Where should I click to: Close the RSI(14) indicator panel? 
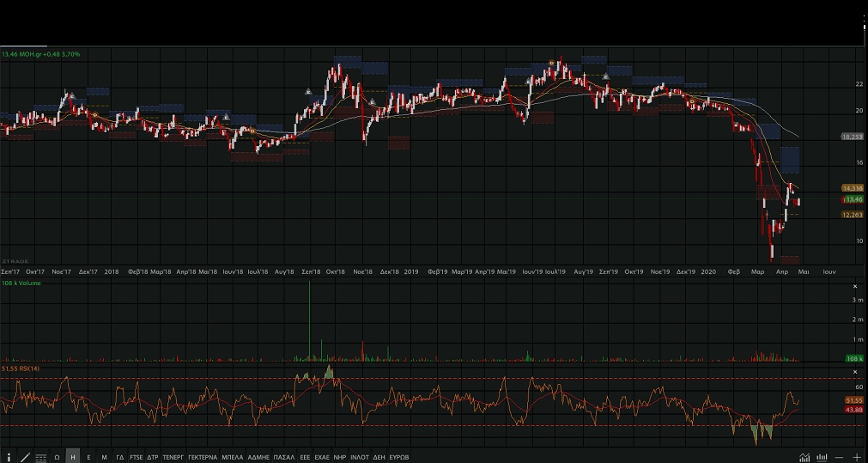click(854, 369)
